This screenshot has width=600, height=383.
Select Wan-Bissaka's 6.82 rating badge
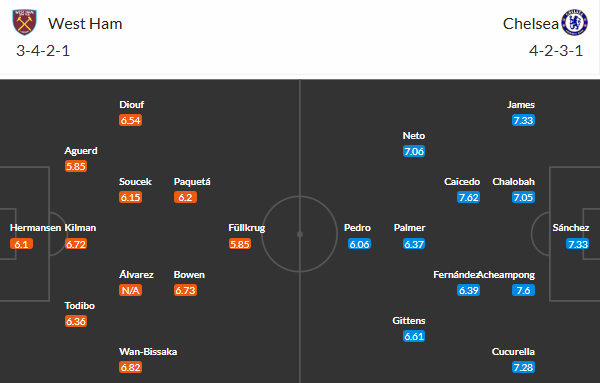[130, 367]
